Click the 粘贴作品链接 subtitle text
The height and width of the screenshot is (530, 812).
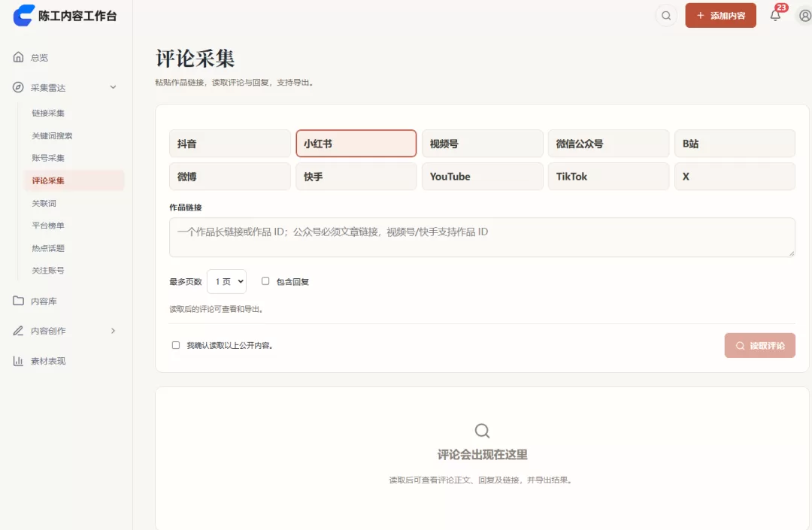235,82
